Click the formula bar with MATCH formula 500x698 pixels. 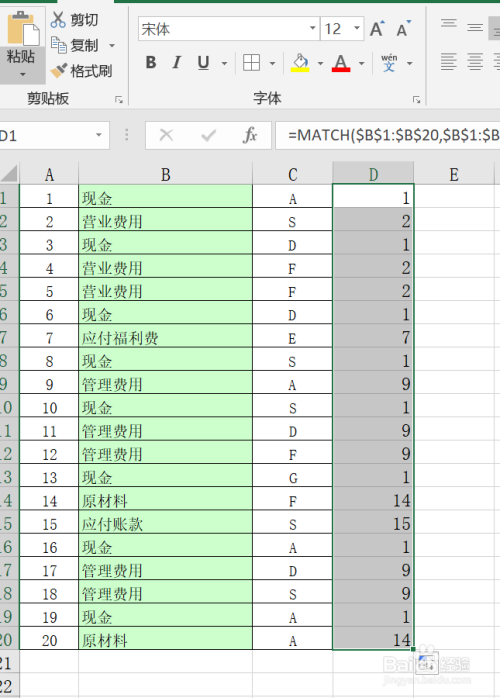pyautogui.click(x=388, y=135)
